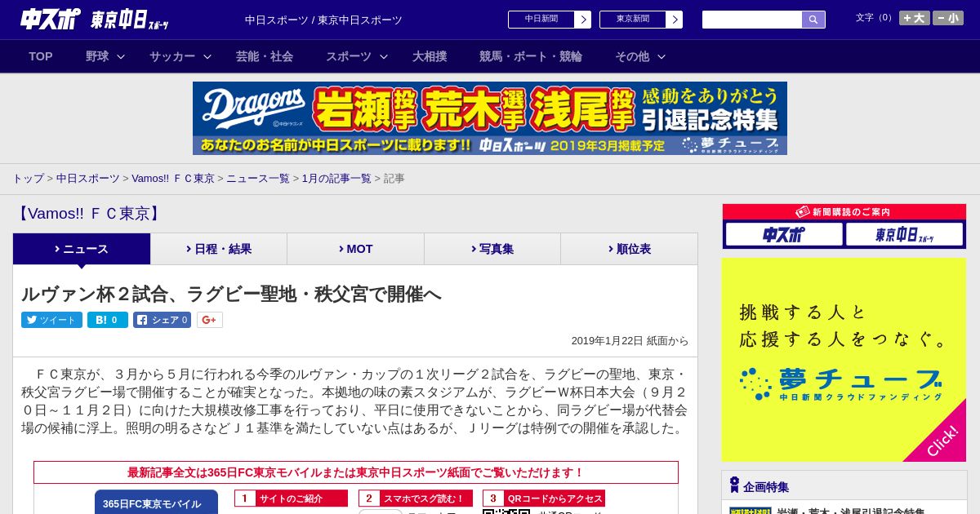Click article headline ルヴァン杯２試合
Screen dimensions: 980x514
[x=231, y=294]
